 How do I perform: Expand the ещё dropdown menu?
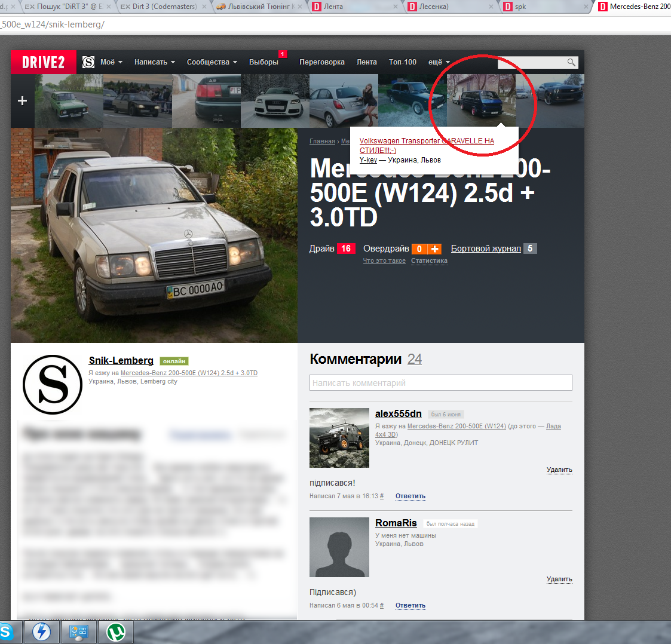pos(439,62)
